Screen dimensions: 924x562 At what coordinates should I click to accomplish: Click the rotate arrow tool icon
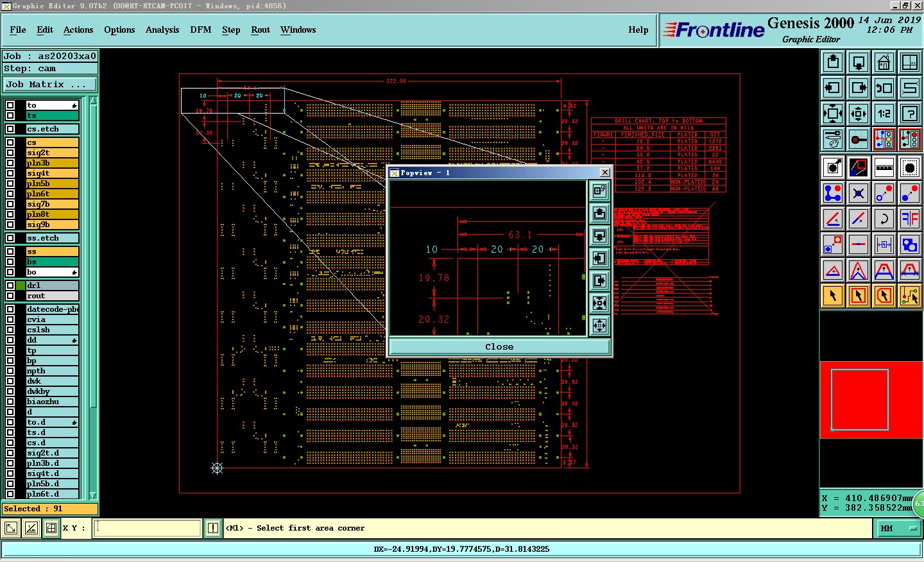click(x=884, y=219)
